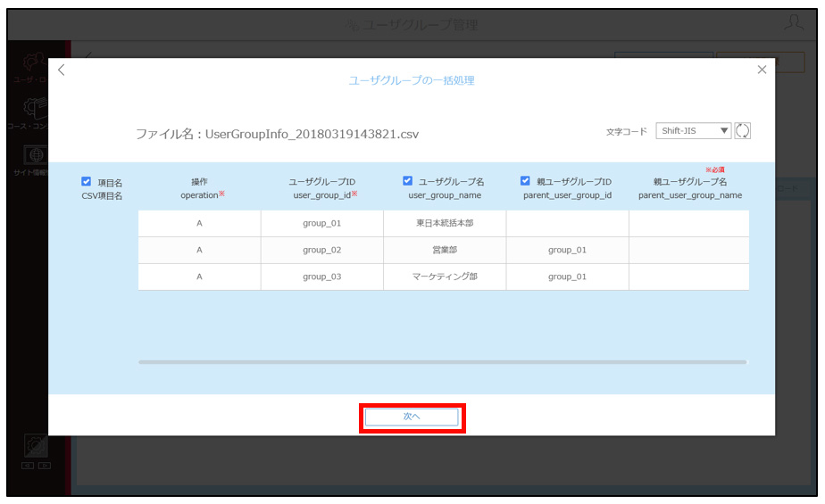Viewport: 825px width, 504px height.
Task: Click the file name UserGroupInfo_20180319143821.csv
Action: pyautogui.click(x=312, y=134)
